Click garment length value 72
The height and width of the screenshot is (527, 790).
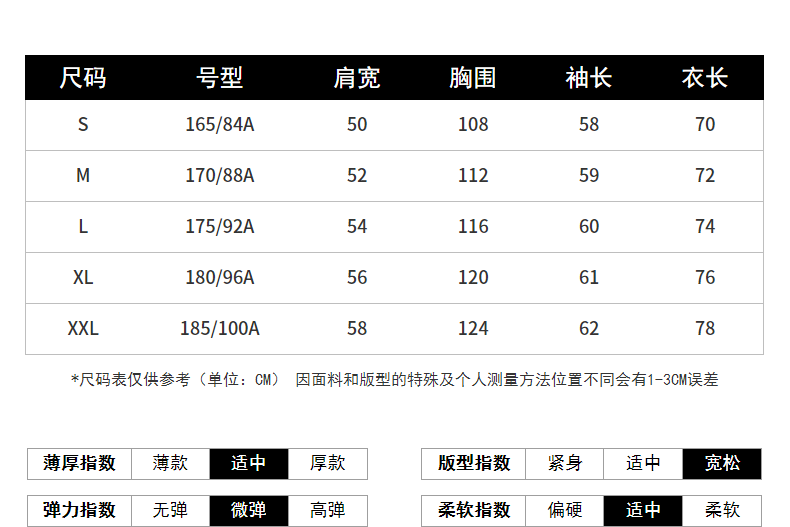(705, 175)
